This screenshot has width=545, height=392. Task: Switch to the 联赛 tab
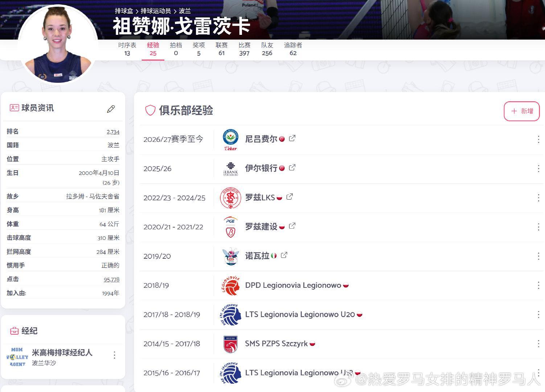click(x=221, y=49)
